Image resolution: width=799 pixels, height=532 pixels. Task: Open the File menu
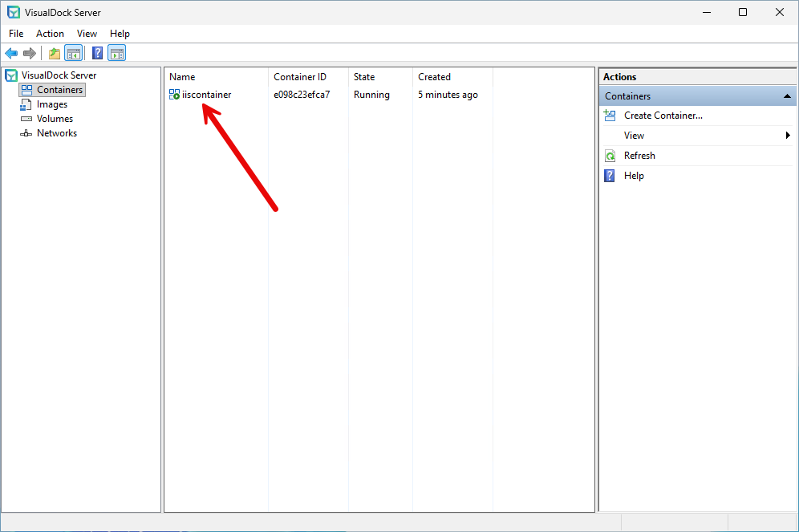pyautogui.click(x=16, y=34)
